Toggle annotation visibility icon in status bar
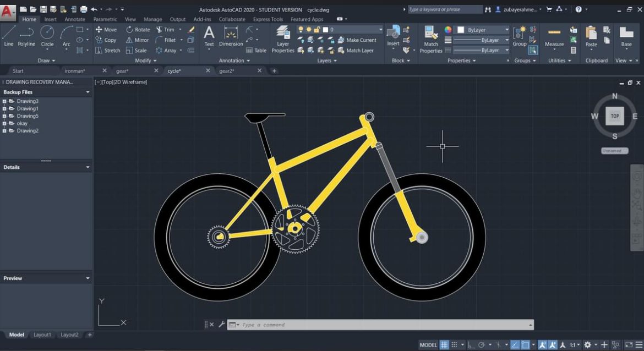The height and width of the screenshot is (351, 644). coord(543,345)
